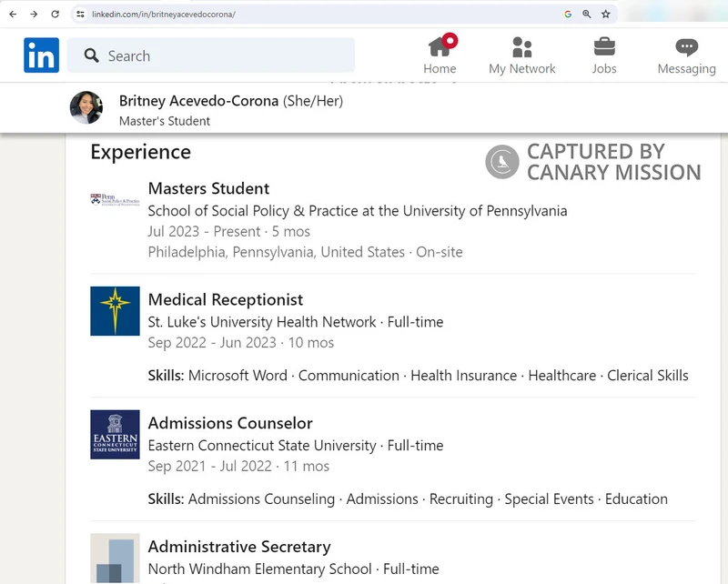Click the Google icon in the address bar
Image resolution: width=728 pixels, height=584 pixels.
click(568, 14)
